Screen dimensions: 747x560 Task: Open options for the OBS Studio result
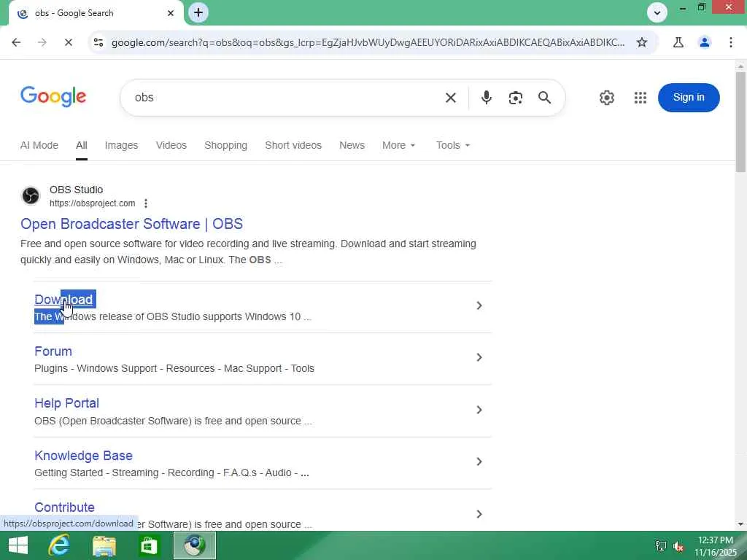146,203
